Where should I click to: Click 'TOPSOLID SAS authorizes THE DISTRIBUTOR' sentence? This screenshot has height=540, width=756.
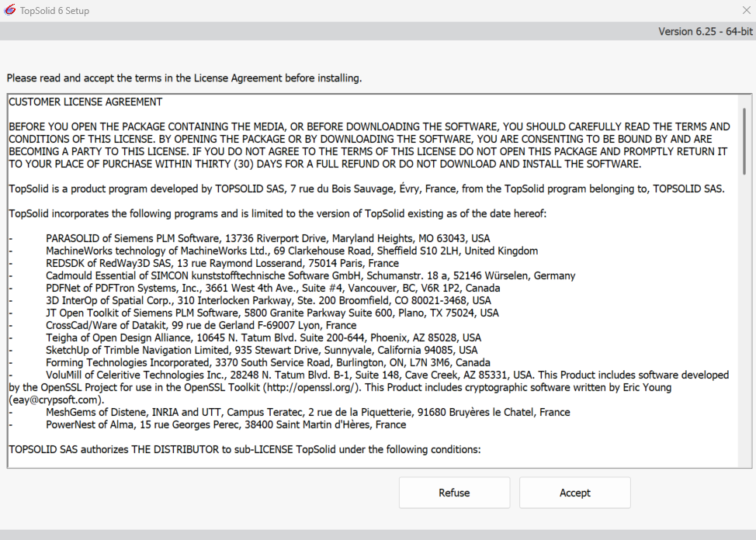[245, 449]
